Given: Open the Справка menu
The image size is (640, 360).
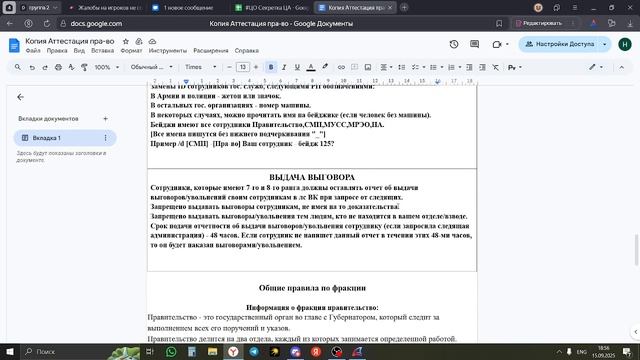Looking at the screenshot, I should [x=247, y=51].
